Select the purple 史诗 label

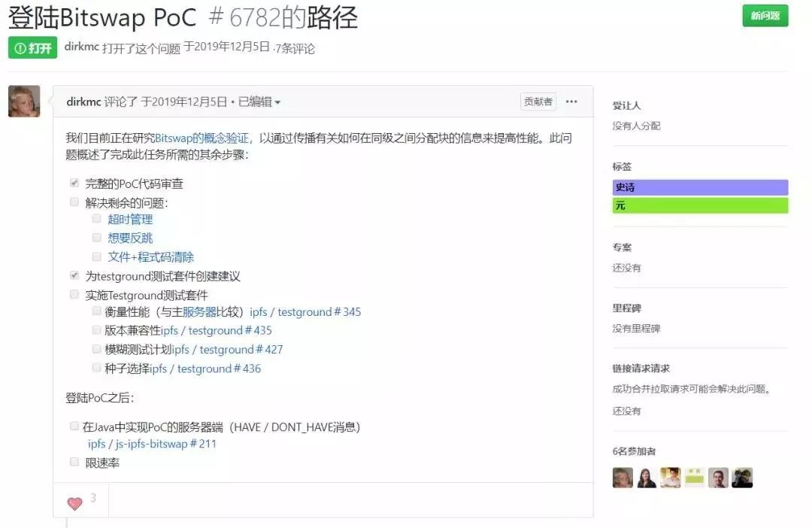(x=700, y=187)
